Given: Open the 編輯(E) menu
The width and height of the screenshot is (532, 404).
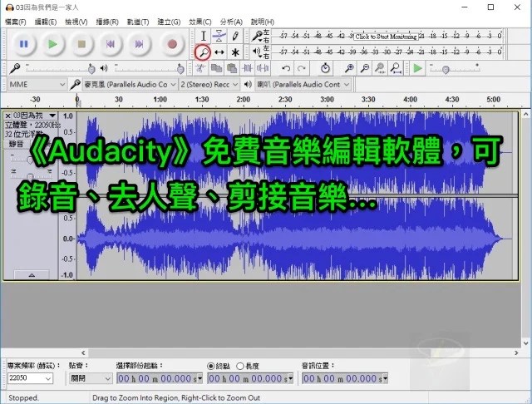Looking at the screenshot, I should 46,22.
